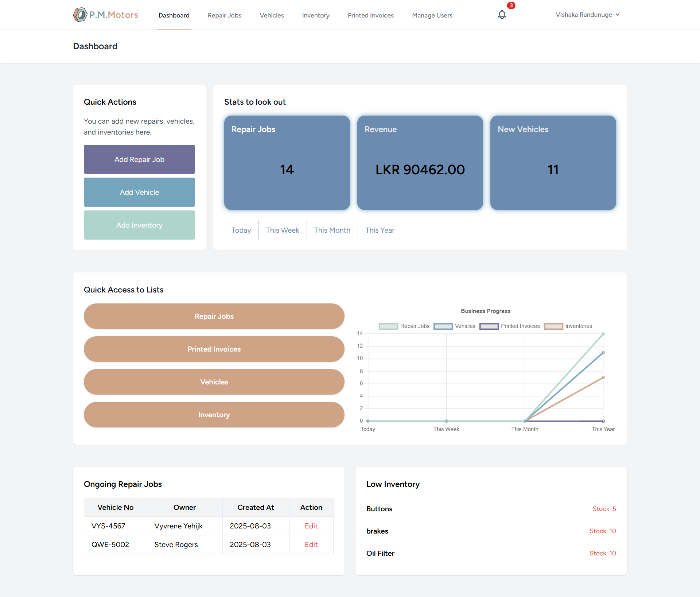Image resolution: width=700 pixels, height=597 pixels.
Task: Open Printed Invoices from top navigation
Action: (370, 15)
